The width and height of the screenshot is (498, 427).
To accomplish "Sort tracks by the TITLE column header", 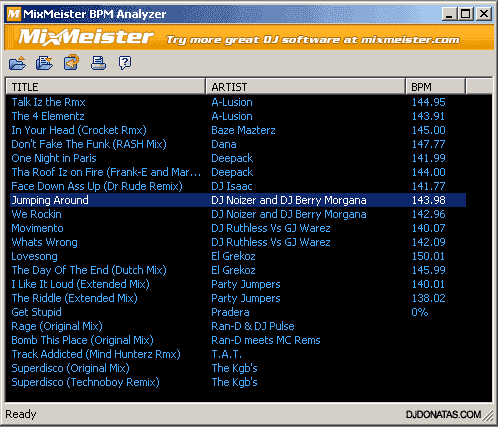I will coord(105,87).
